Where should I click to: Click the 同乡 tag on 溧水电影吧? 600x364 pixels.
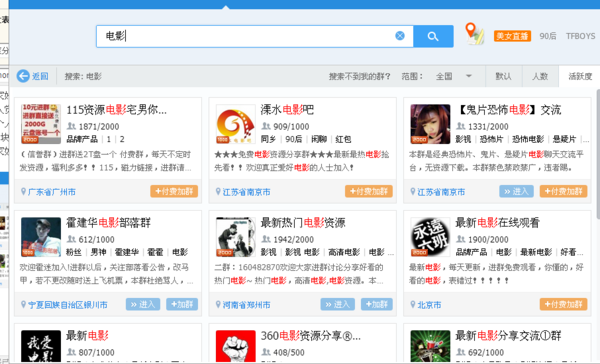point(268,139)
